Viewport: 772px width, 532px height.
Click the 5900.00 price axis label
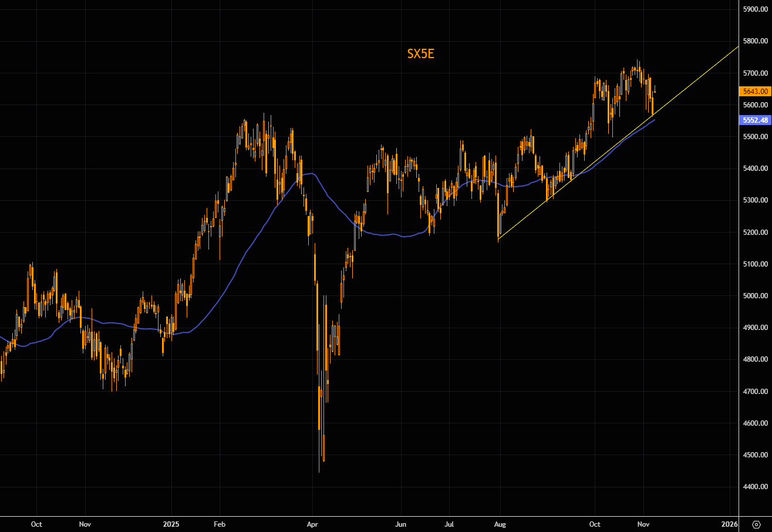point(755,9)
